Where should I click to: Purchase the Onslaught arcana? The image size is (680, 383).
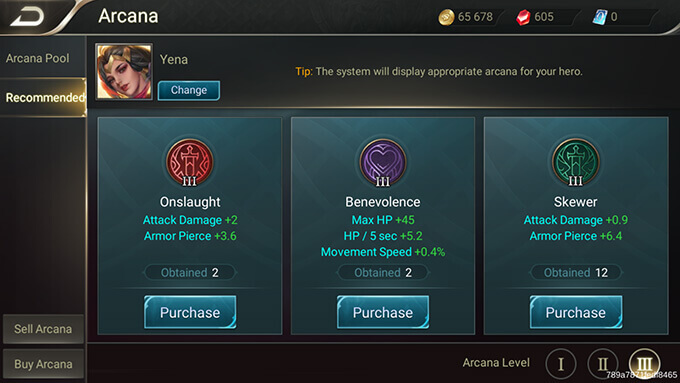[190, 312]
